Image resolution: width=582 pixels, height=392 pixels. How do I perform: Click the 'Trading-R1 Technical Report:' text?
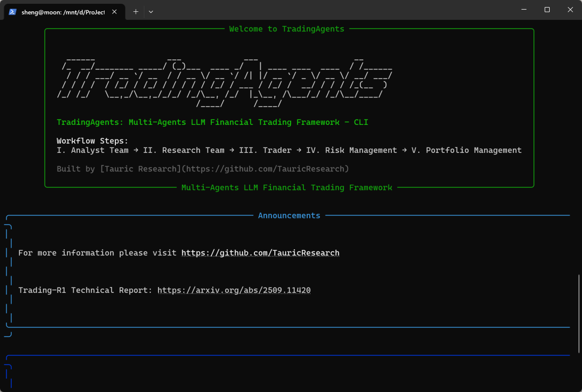pos(85,290)
